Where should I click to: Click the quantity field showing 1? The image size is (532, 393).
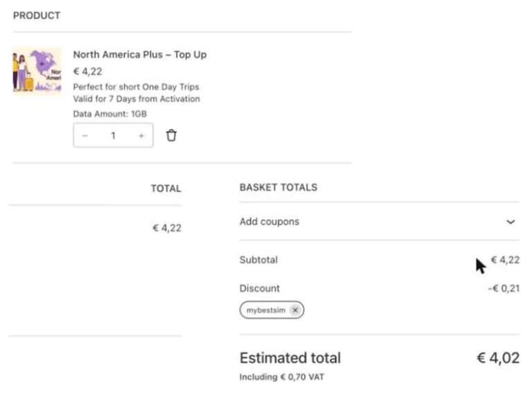[x=113, y=136]
